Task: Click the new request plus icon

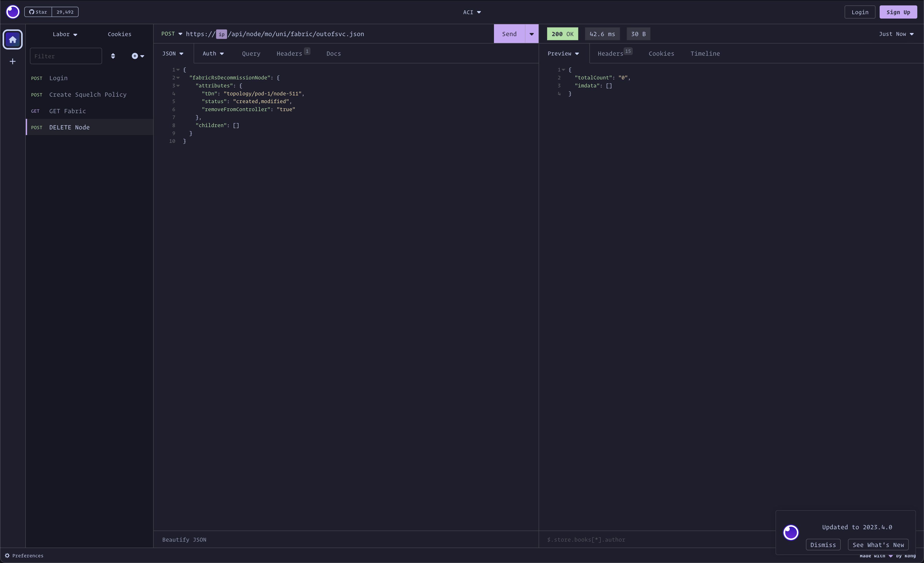Action: click(135, 55)
